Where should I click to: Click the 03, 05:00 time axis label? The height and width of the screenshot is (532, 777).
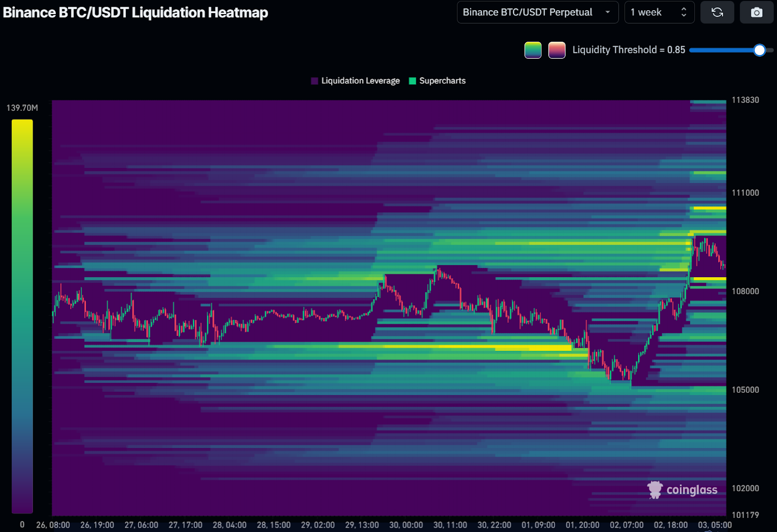pyautogui.click(x=715, y=525)
